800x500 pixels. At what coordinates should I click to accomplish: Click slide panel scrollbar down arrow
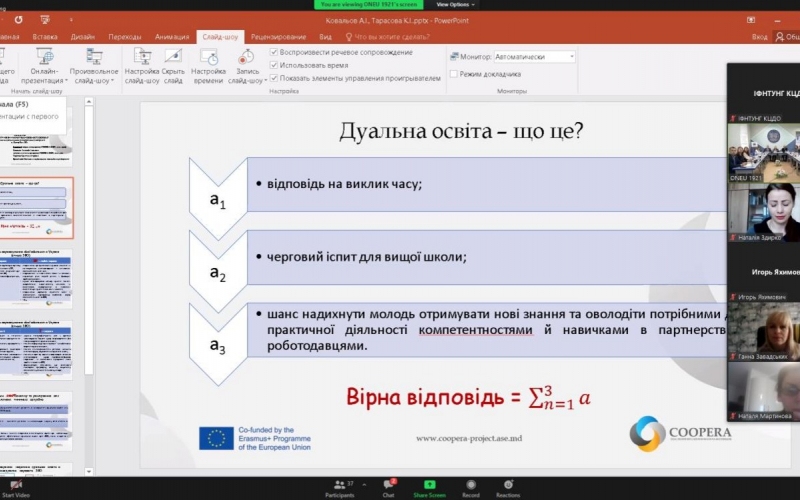(89, 471)
